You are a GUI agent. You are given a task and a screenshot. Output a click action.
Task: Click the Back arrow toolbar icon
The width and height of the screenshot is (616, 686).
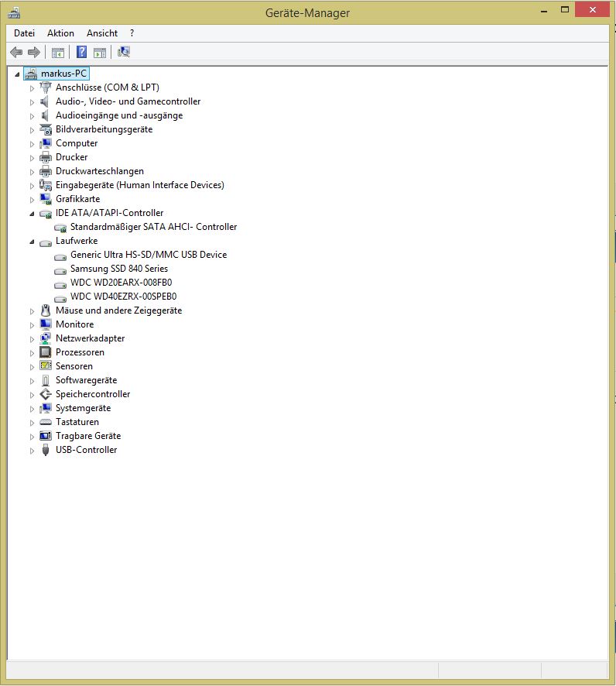click(x=16, y=53)
